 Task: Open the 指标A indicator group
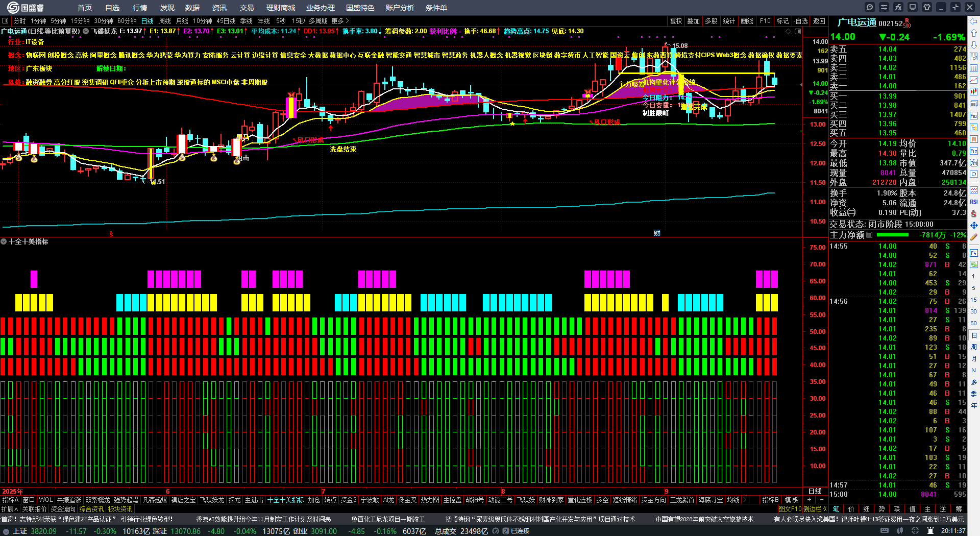pos(10,500)
